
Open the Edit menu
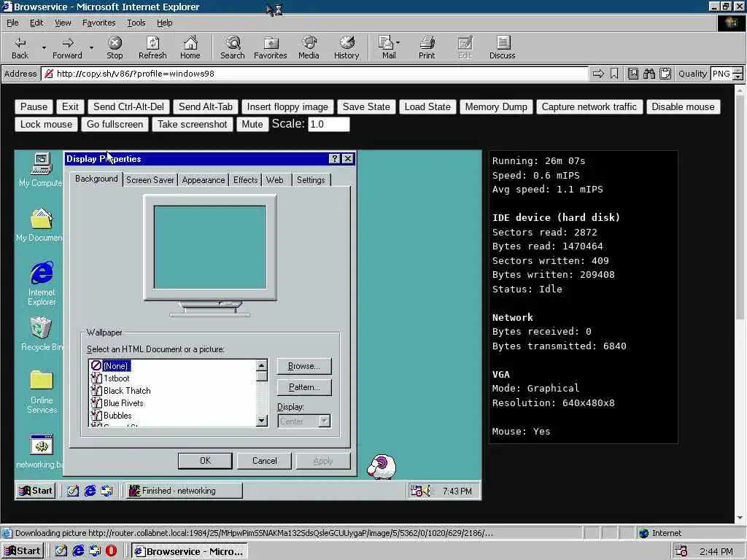coord(36,23)
